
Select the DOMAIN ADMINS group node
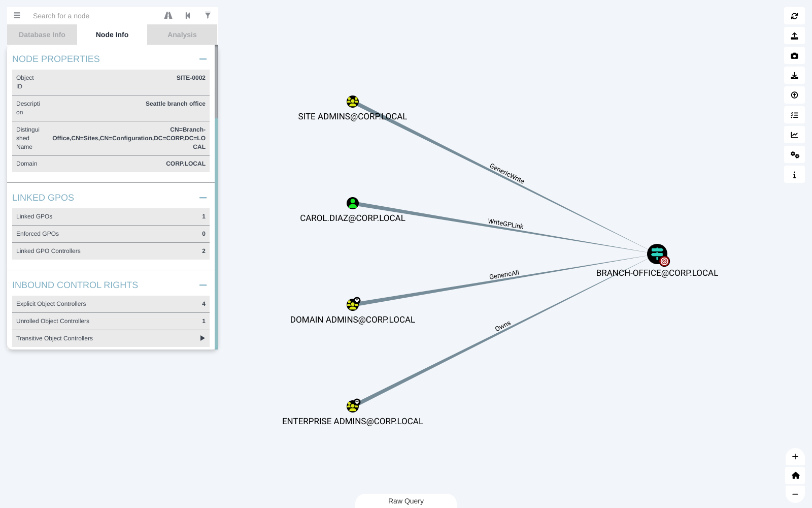pyautogui.click(x=353, y=305)
